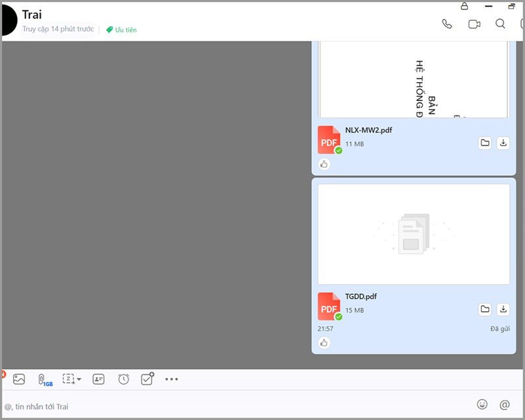Start a voice call with Trai

coord(447,24)
